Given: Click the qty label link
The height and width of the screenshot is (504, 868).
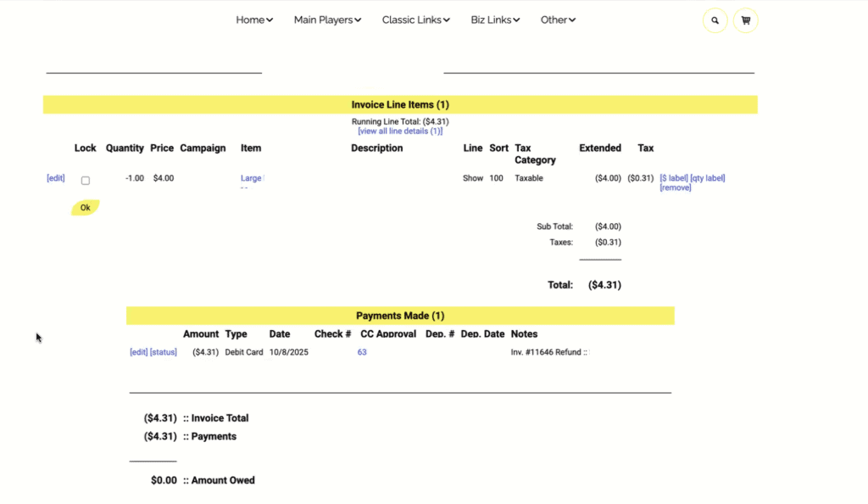Looking at the screenshot, I should coord(708,178).
